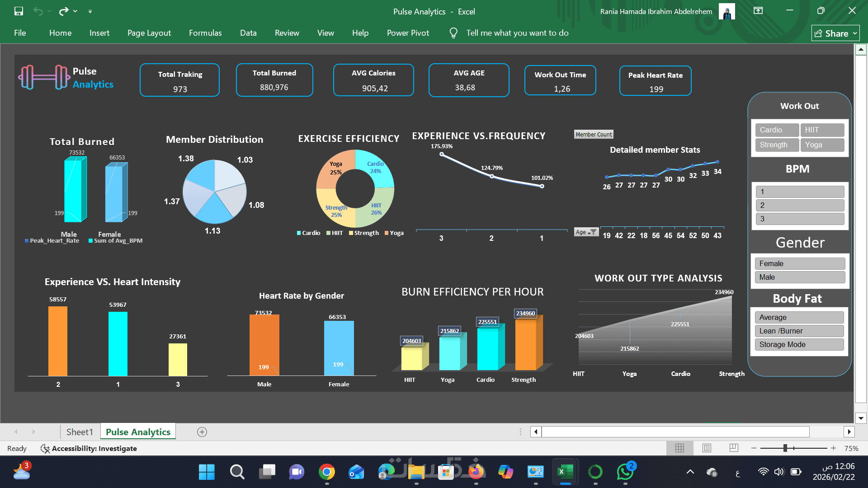Image resolution: width=868 pixels, height=488 pixels.
Task: Open Ribbon Display Options icon
Action: [x=758, y=11]
